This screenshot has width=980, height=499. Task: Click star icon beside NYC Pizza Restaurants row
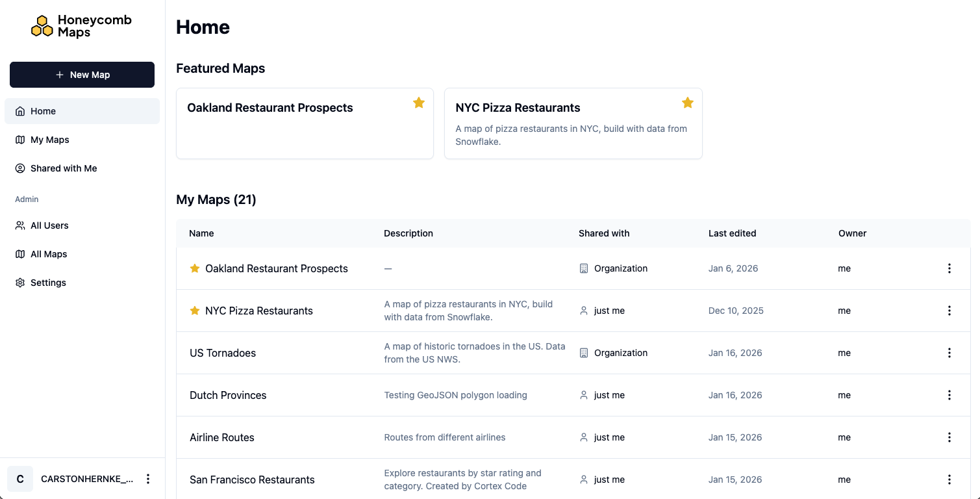(x=195, y=311)
